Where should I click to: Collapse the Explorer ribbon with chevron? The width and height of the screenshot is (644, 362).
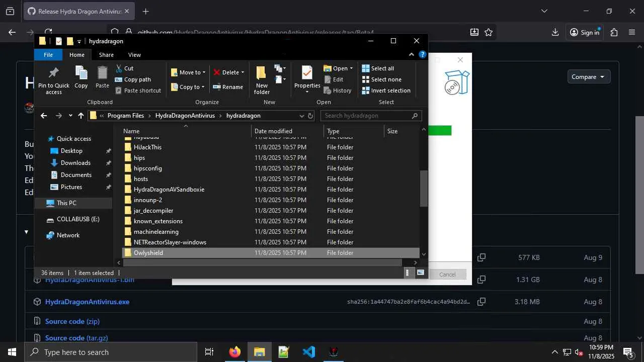point(412,55)
